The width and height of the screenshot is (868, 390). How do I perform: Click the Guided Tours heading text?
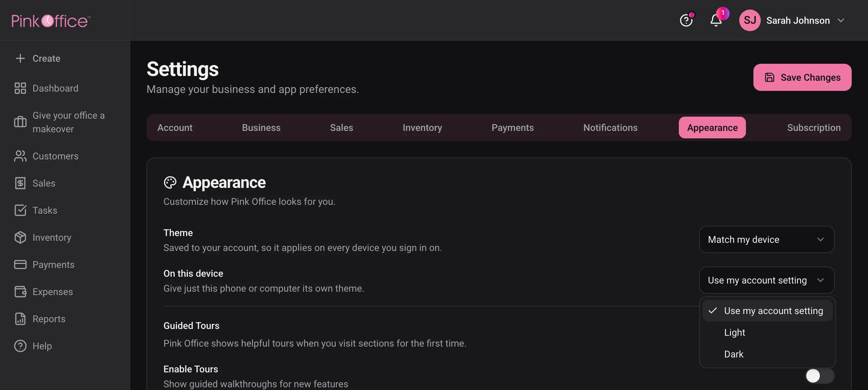[x=191, y=326]
